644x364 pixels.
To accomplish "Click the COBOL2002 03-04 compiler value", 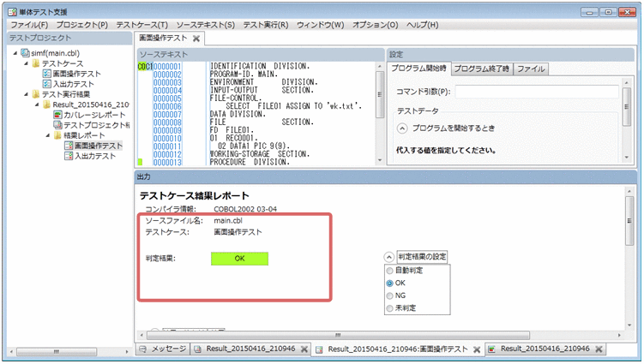I will [245, 209].
